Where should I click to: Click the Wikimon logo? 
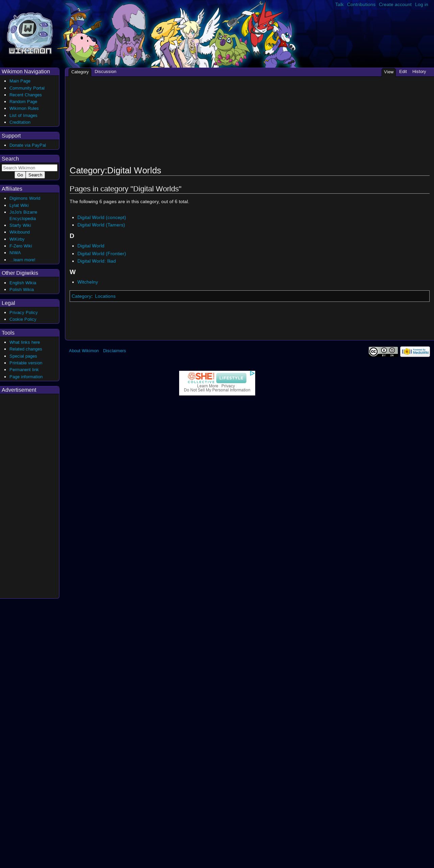(30, 33)
